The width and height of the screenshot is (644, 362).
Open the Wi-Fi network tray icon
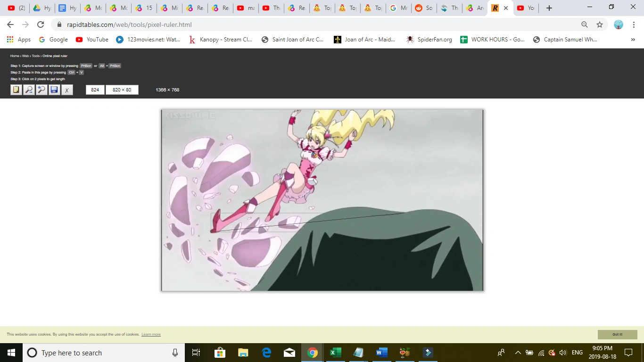541,353
